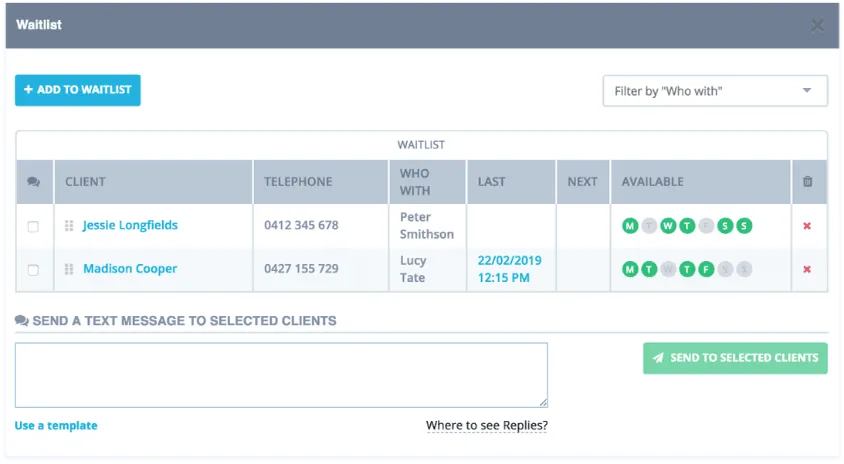This screenshot has width=844, height=464.
Task: Open the Filter by "Who with" dropdown
Action: pos(715,90)
